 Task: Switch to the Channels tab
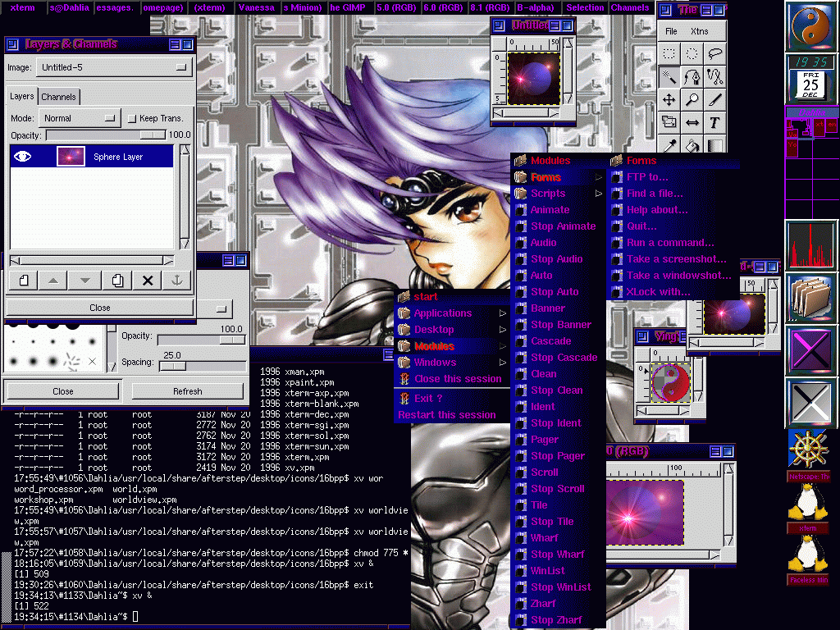(59, 97)
